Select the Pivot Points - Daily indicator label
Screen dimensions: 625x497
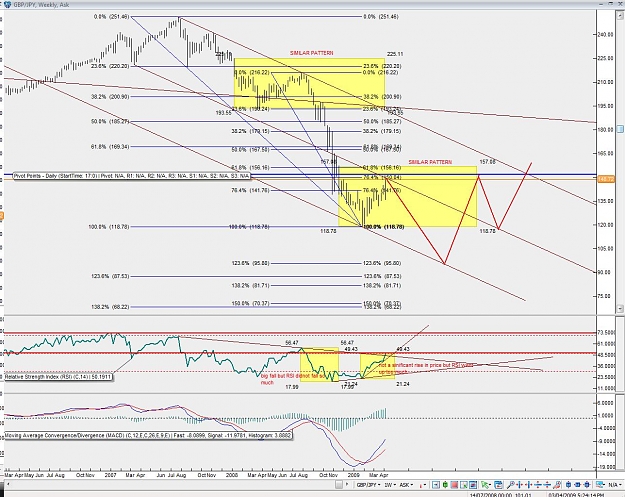coord(132,176)
